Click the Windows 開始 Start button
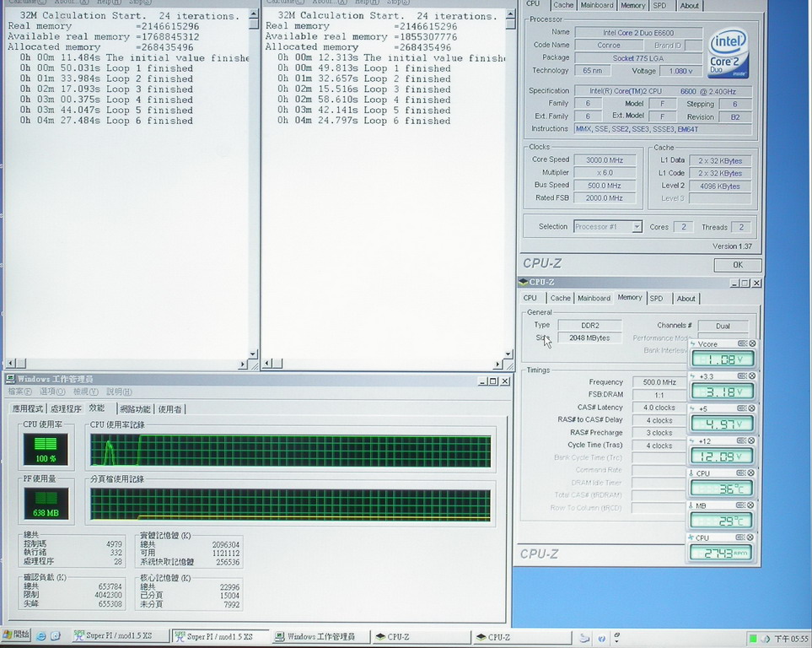This screenshot has height=648, width=812. point(15,634)
